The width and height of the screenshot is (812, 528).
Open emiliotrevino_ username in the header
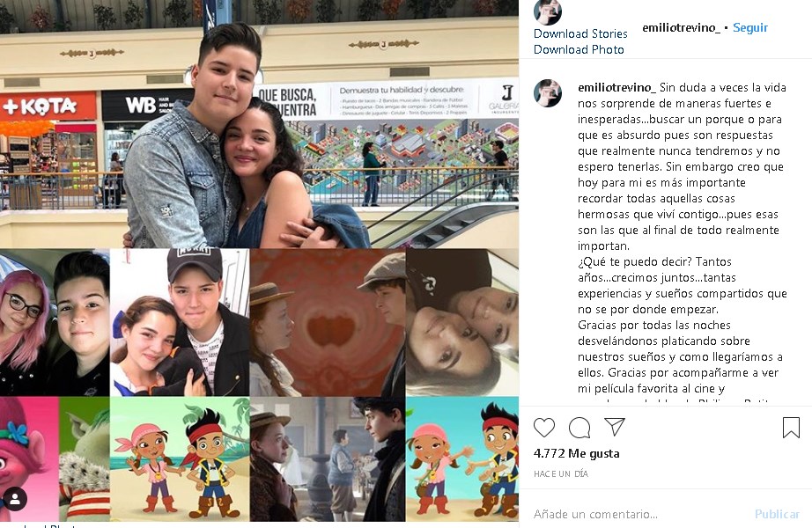681,27
